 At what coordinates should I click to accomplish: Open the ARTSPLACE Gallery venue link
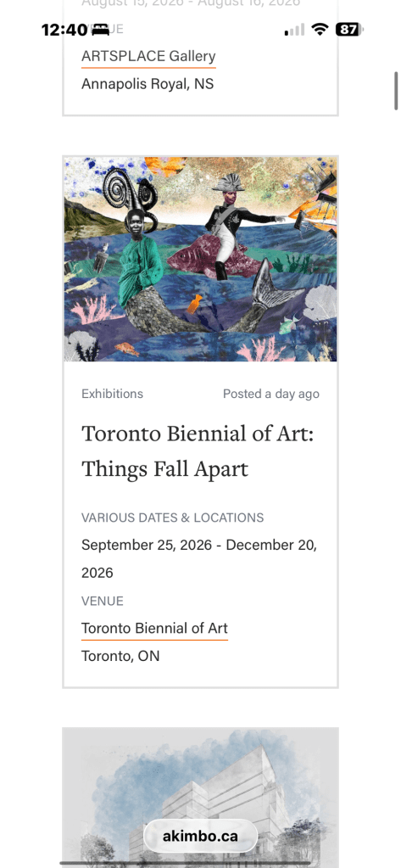click(x=148, y=57)
